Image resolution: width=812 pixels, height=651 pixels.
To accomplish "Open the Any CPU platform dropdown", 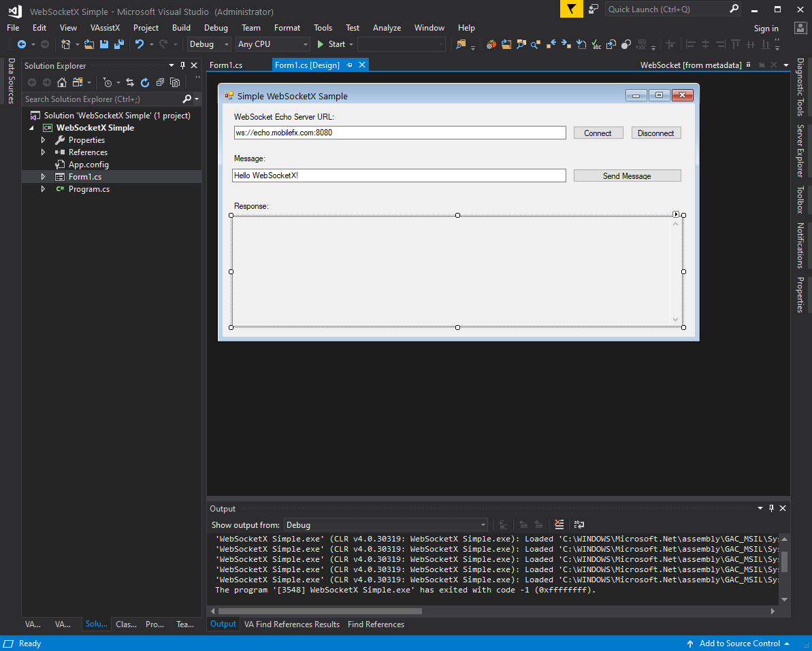I will (272, 44).
